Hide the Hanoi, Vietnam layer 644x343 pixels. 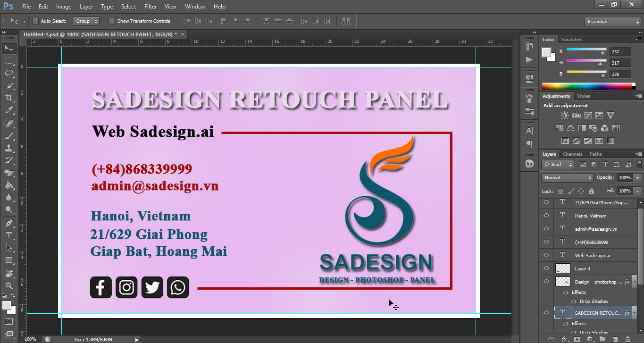click(x=546, y=216)
